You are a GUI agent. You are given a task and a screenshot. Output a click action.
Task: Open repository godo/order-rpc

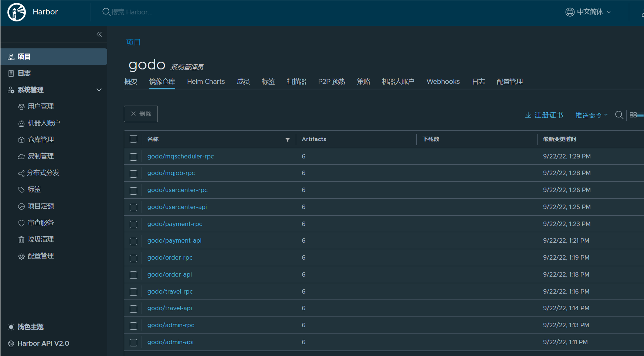coord(170,257)
